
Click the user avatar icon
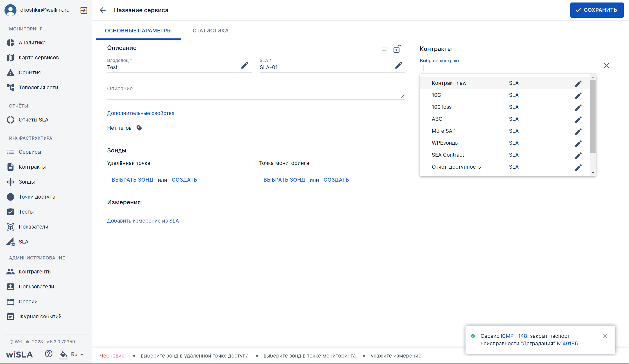pyautogui.click(x=10, y=10)
